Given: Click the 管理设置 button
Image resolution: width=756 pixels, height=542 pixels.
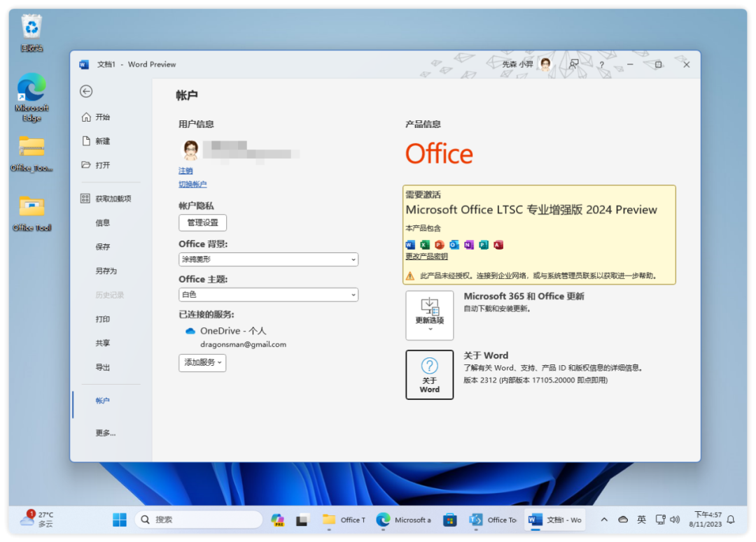Looking at the screenshot, I should 202,222.
